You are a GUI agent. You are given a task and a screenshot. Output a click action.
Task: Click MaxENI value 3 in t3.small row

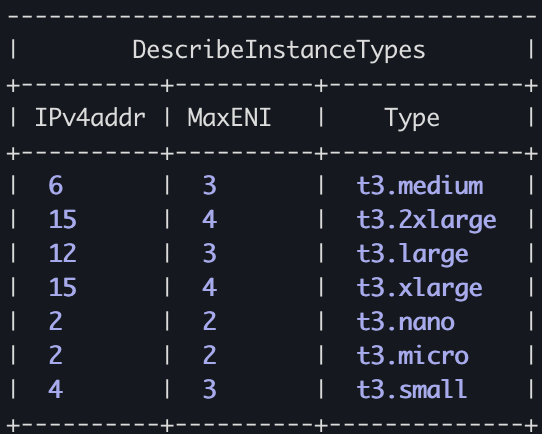[209, 389]
